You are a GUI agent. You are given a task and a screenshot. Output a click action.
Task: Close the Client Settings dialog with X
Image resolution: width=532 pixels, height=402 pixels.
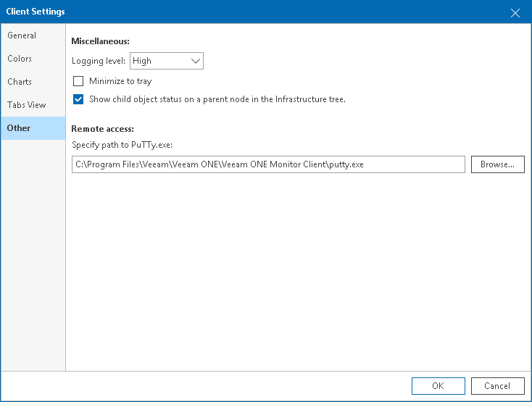coord(515,12)
